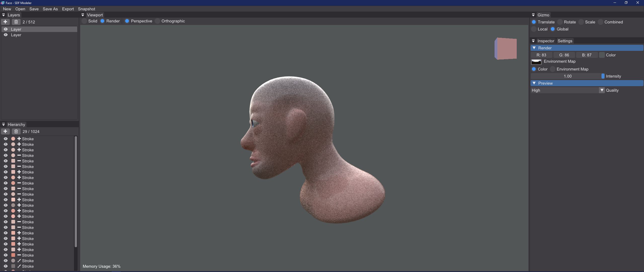Click the Layers panel menu icon
Screen dimensions: 644x272
[x=4, y=15]
